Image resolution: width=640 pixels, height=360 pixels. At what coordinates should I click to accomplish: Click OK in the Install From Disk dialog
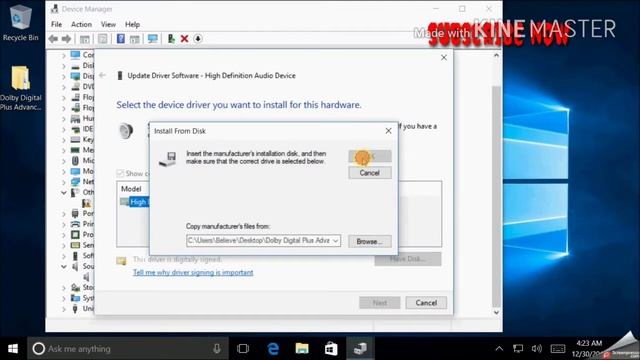(x=370, y=156)
